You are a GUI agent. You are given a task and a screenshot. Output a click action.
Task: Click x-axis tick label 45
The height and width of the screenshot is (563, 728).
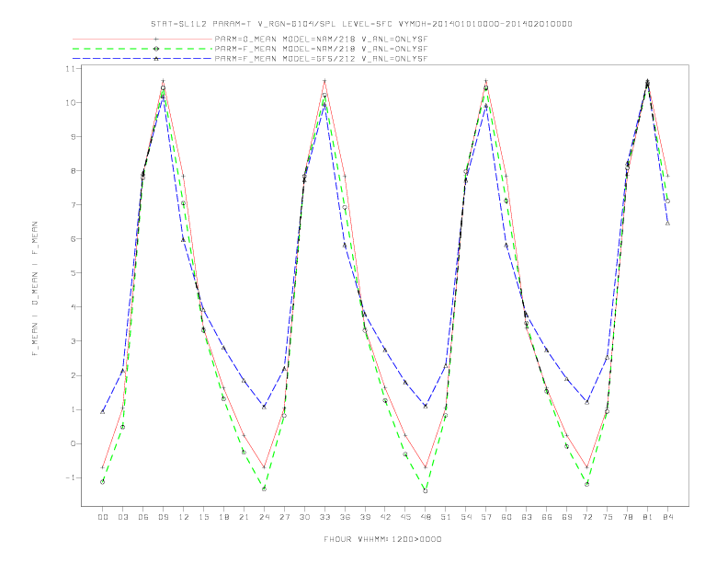click(405, 517)
